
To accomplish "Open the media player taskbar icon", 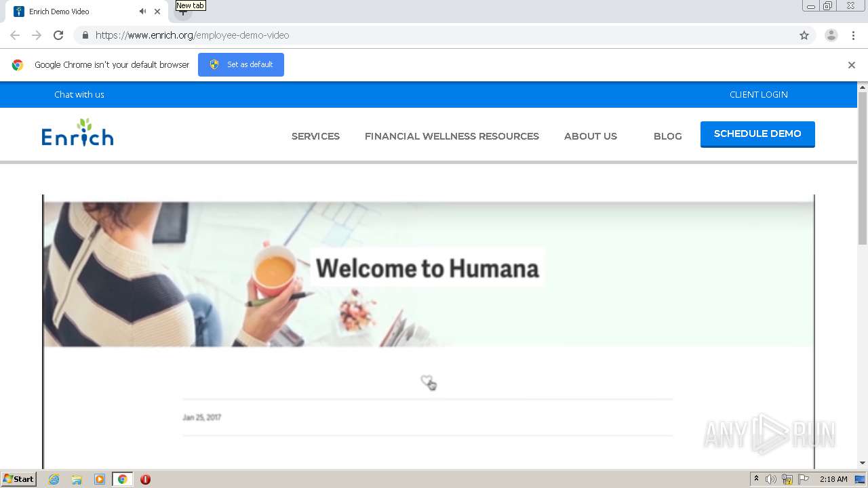I will (x=100, y=479).
